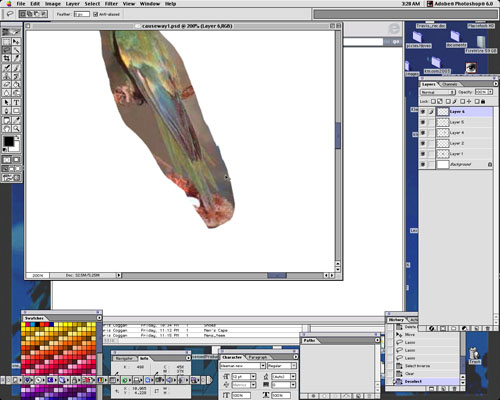Open the layer Opacity dropdown arrow
The height and width of the screenshot is (400, 500).
tap(490, 92)
